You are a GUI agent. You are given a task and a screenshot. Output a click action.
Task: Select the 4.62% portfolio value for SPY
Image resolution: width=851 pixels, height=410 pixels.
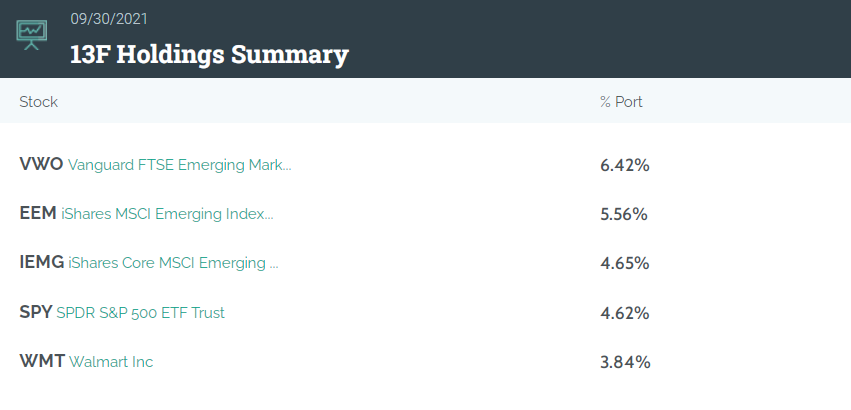pyautogui.click(x=625, y=313)
